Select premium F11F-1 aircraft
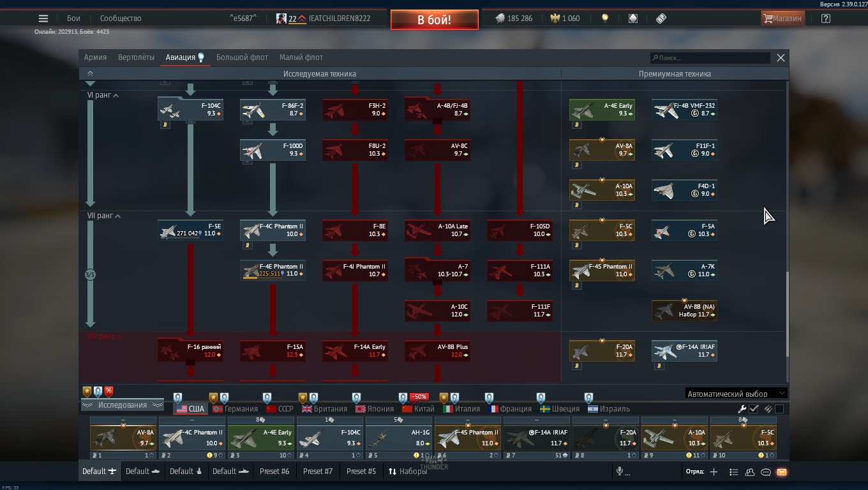 pyautogui.click(x=684, y=150)
